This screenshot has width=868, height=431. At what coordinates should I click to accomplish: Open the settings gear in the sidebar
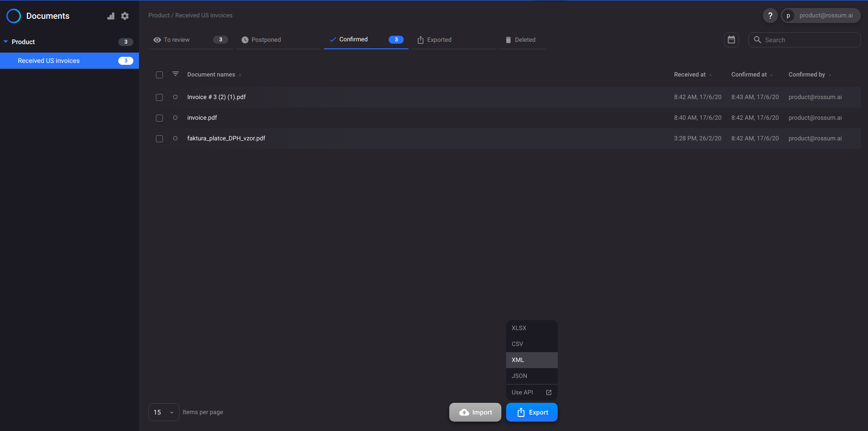click(125, 15)
